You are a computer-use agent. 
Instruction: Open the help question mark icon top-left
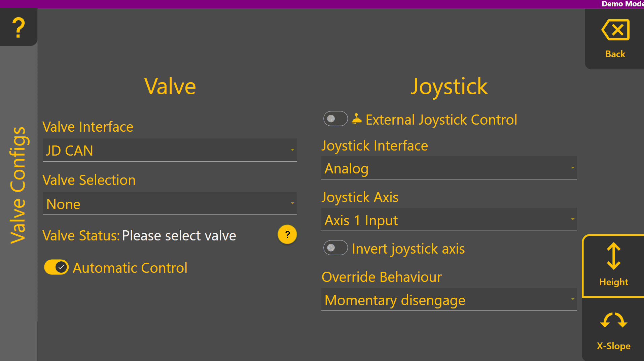pyautogui.click(x=19, y=27)
